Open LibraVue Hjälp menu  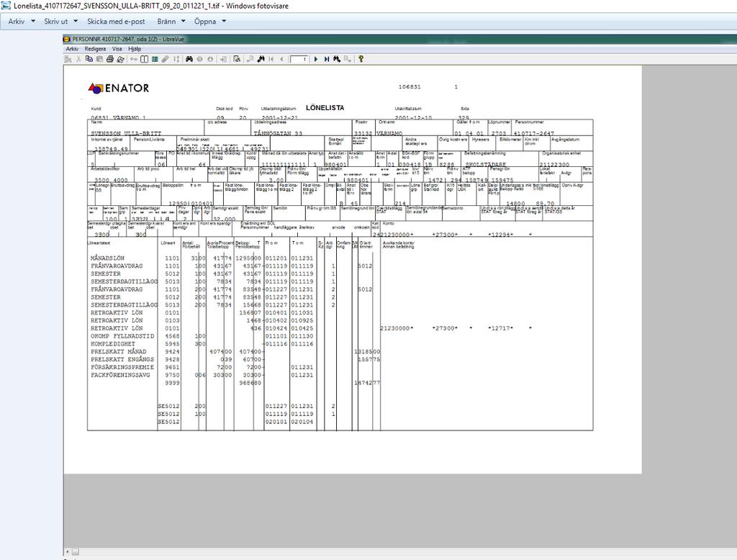(135, 48)
